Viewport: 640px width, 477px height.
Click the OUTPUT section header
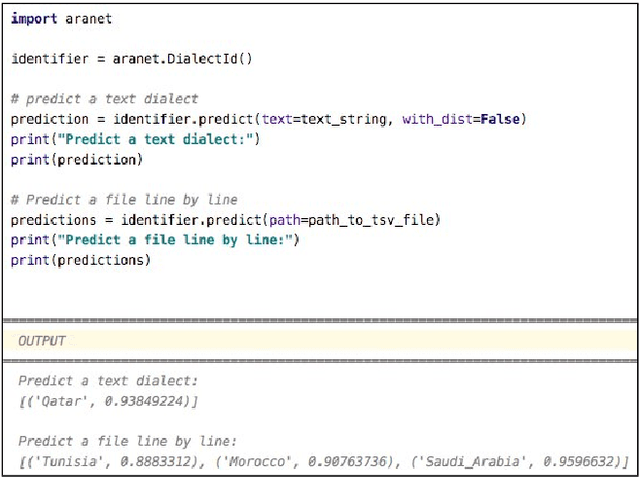(41, 341)
